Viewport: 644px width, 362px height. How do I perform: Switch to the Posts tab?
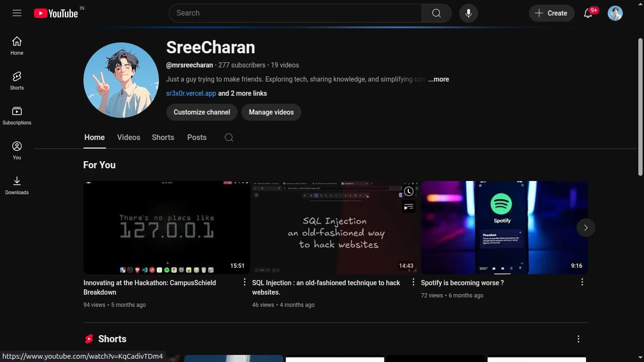[197, 138]
